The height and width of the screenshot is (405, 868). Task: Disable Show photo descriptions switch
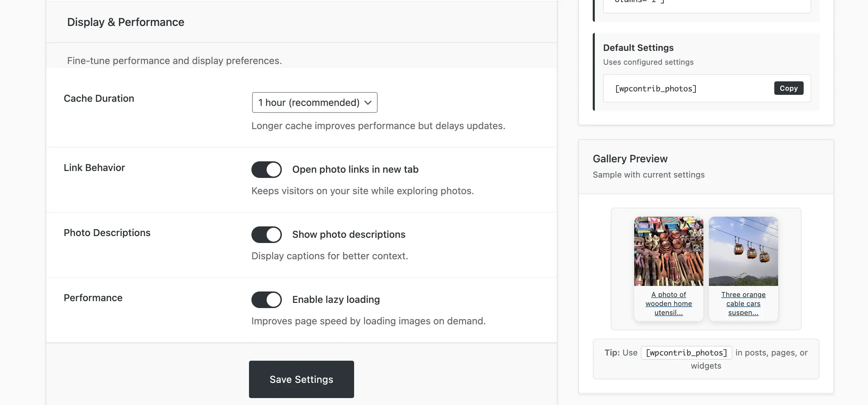click(x=266, y=235)
